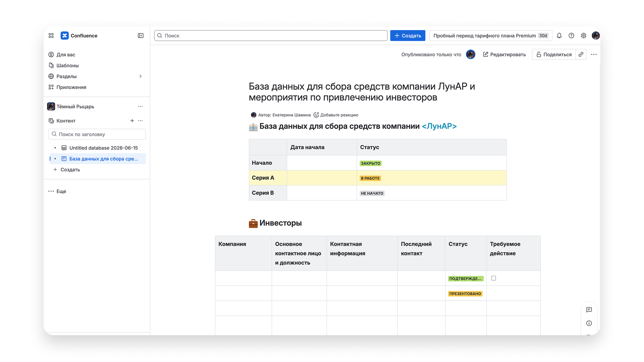Click the НЕ НАЧАТО status lozenge

click(372, 193)
